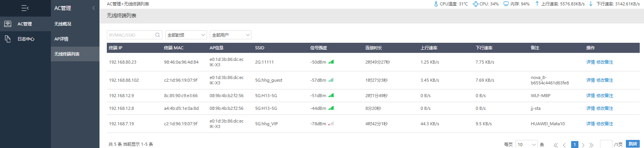Expand the per-page count dropdown showing 10
This screenshot has height=148, width=644.
pos(527,145)
